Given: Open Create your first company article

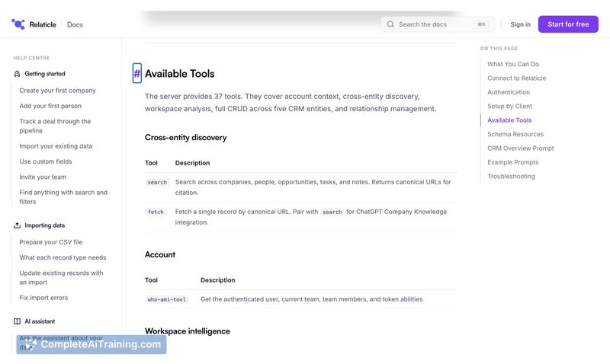Looking at the screenshot, I should coord(58,91).
